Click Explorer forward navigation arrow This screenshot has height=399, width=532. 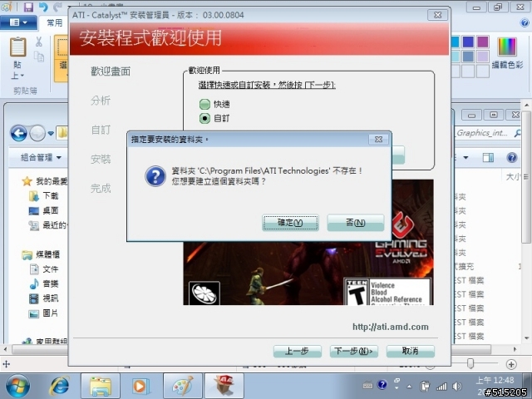coord(37,133)
